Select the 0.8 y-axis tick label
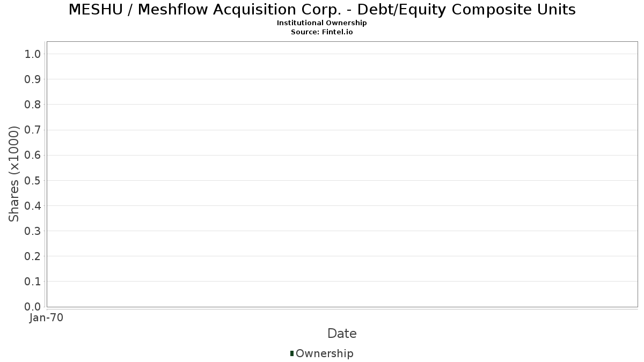644x362 pixels. click(x=33, y=105)
